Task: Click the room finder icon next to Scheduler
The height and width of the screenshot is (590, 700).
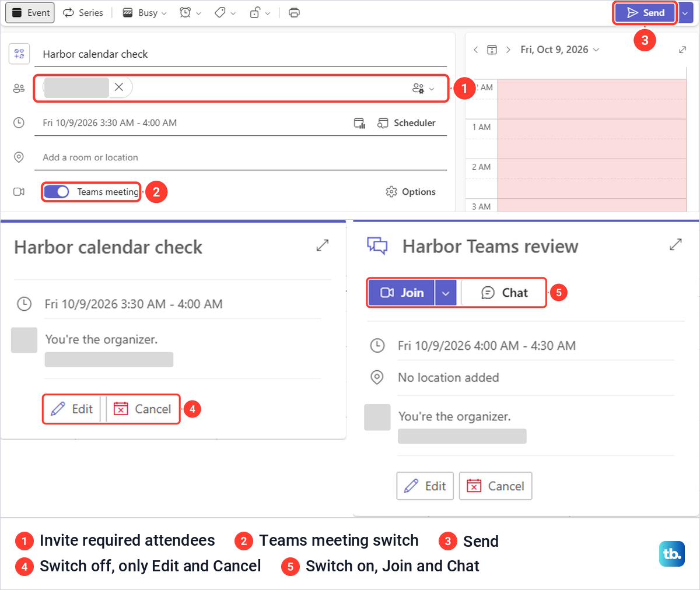Action: click(x=359, y=123)
